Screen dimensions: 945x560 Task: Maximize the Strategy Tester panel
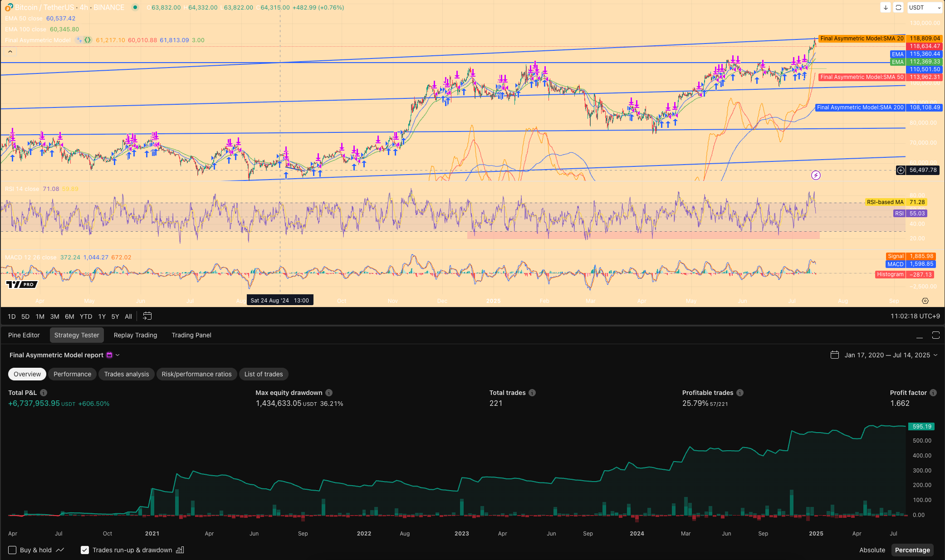pos(935,335)
